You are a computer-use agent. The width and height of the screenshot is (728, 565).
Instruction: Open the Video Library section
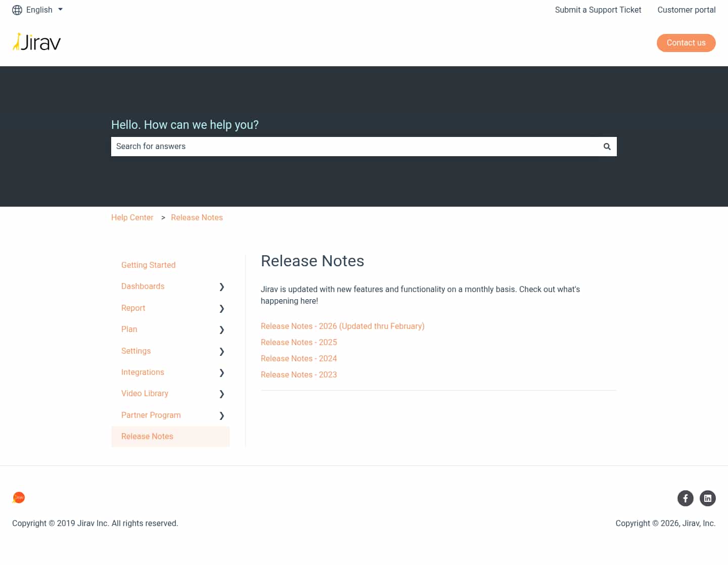[x=221, y=394]
